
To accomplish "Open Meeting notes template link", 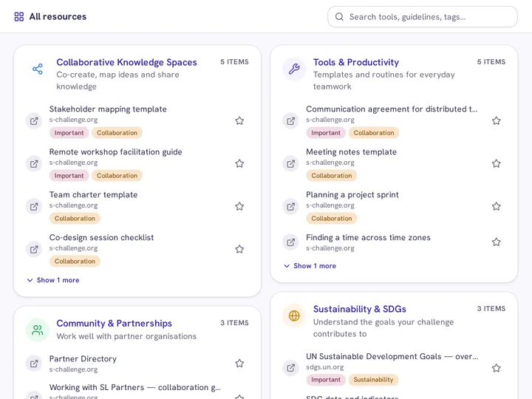I will pos(351,151).
